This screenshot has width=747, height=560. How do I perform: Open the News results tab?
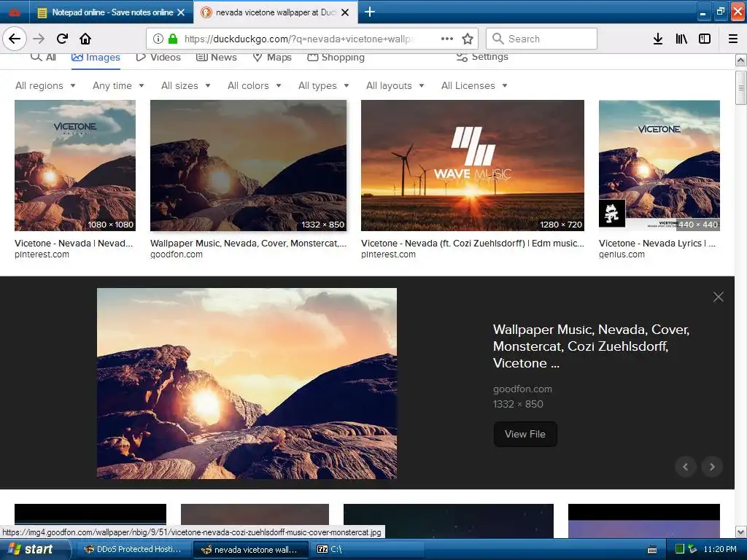[216, 57]
